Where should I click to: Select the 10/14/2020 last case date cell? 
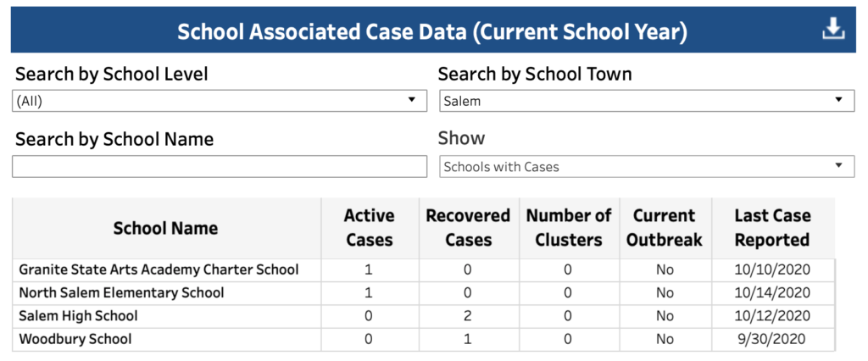click(x=772, y=293)
